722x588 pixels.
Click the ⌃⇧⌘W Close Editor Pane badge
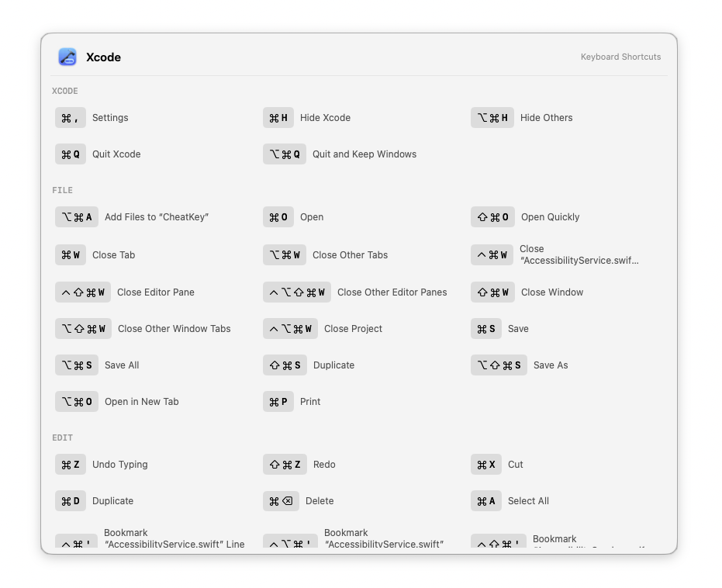click(83, 292)
